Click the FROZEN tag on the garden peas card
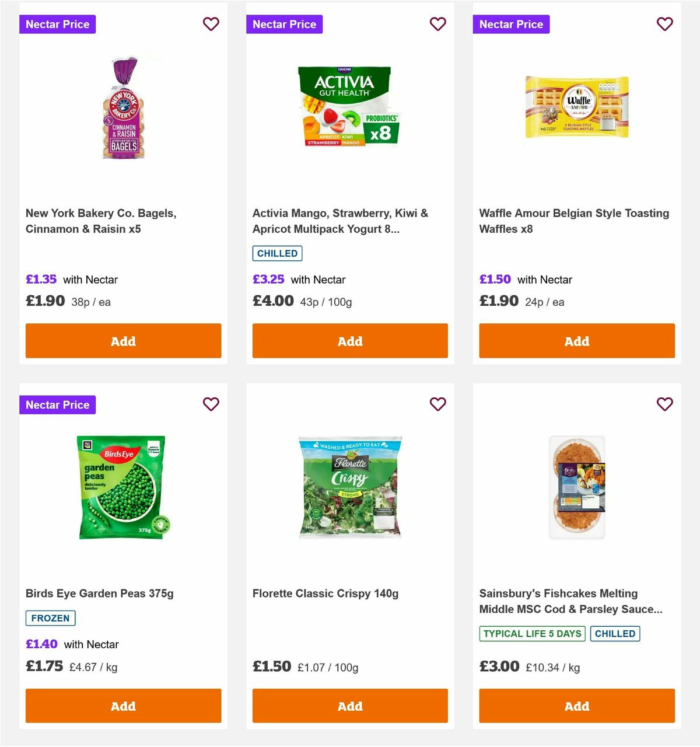This screenshot has height=747, width=700. pos(50,618)
